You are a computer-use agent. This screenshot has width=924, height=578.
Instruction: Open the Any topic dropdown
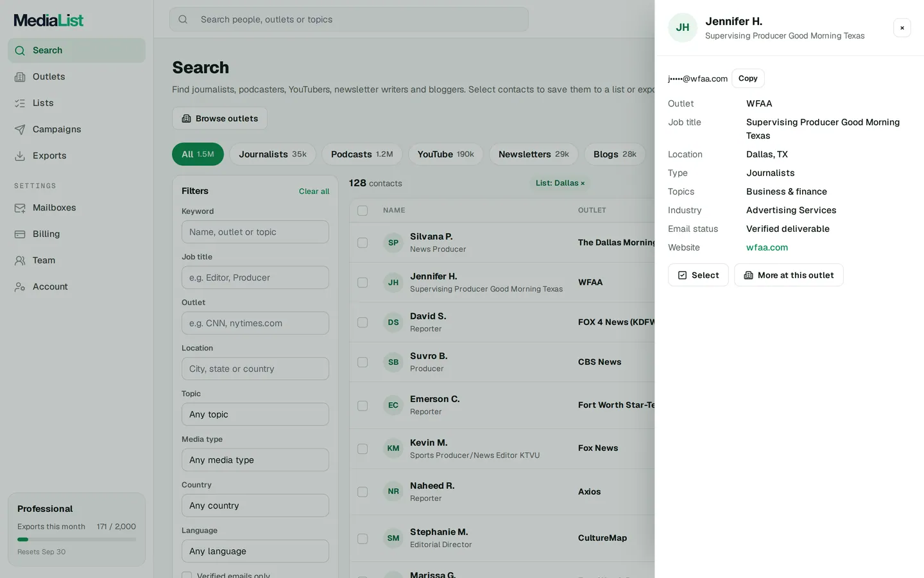pos(255,414)
